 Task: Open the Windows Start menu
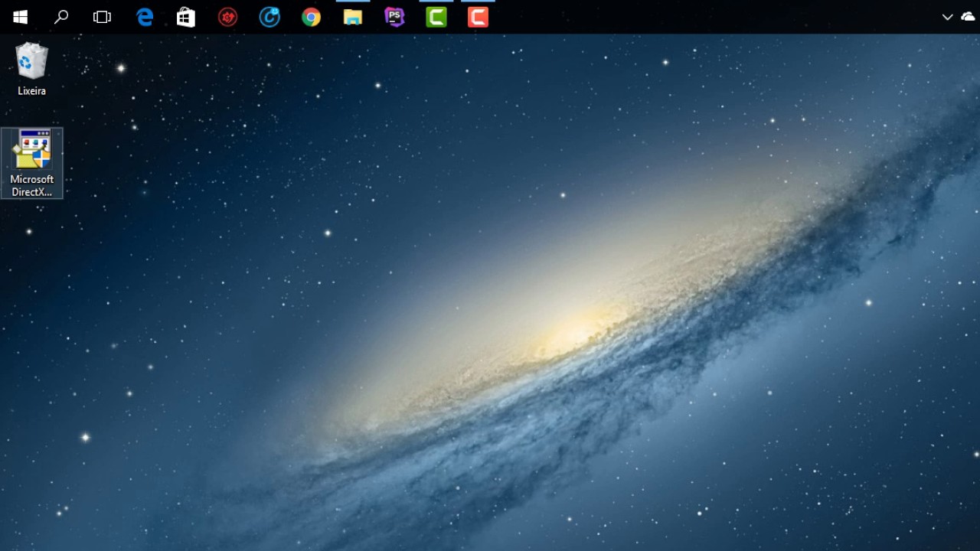coord(21,17)
